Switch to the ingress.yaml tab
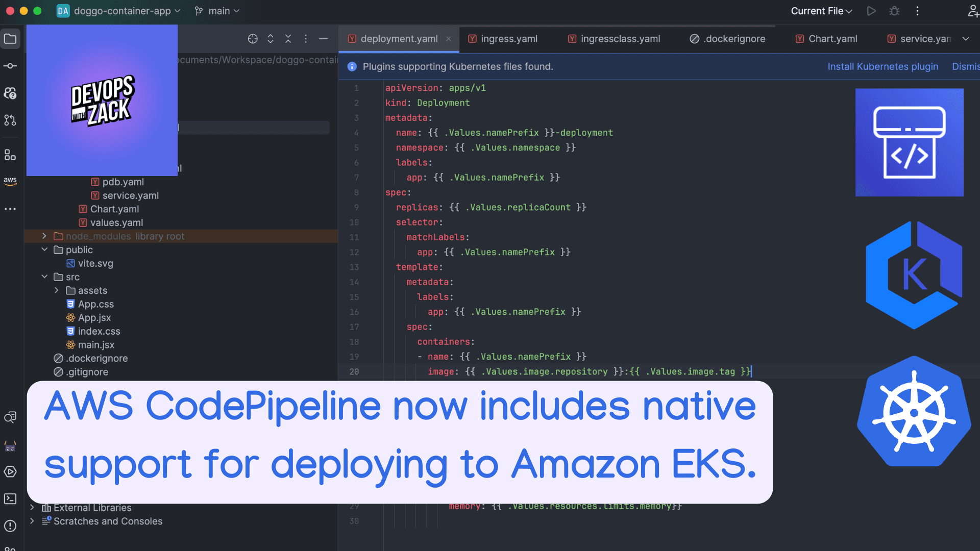The width and height of the screenshot is (980, 551). point(509,38)
